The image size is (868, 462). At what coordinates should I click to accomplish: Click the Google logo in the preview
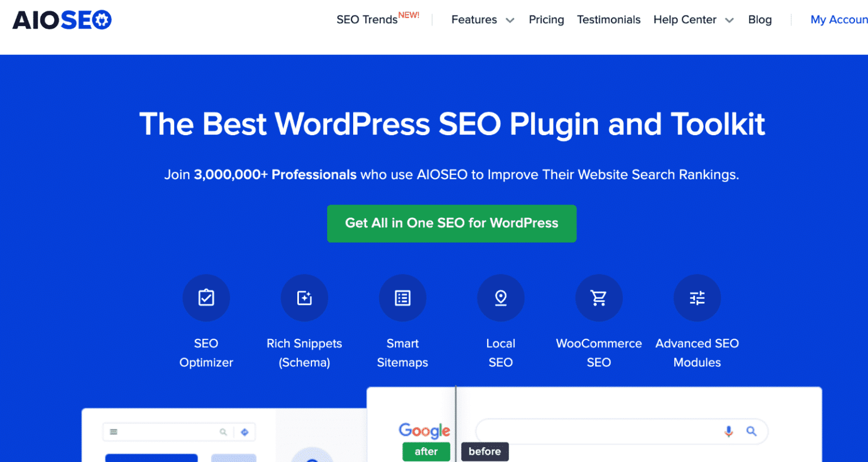(424, 431)
